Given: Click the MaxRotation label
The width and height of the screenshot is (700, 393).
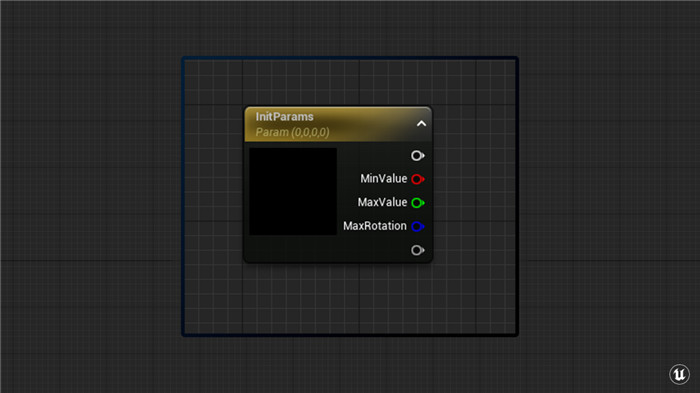Looking at the screenshot, I should (x=375, y=226).
